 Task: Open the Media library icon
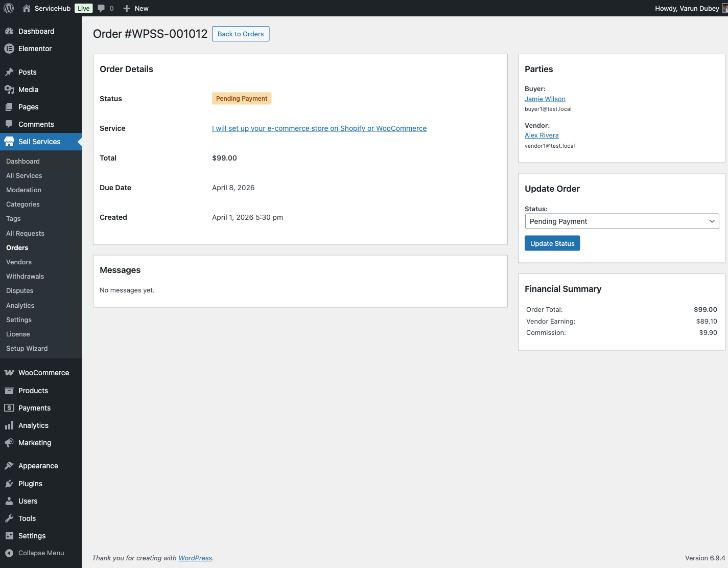[x=9, y=89]
